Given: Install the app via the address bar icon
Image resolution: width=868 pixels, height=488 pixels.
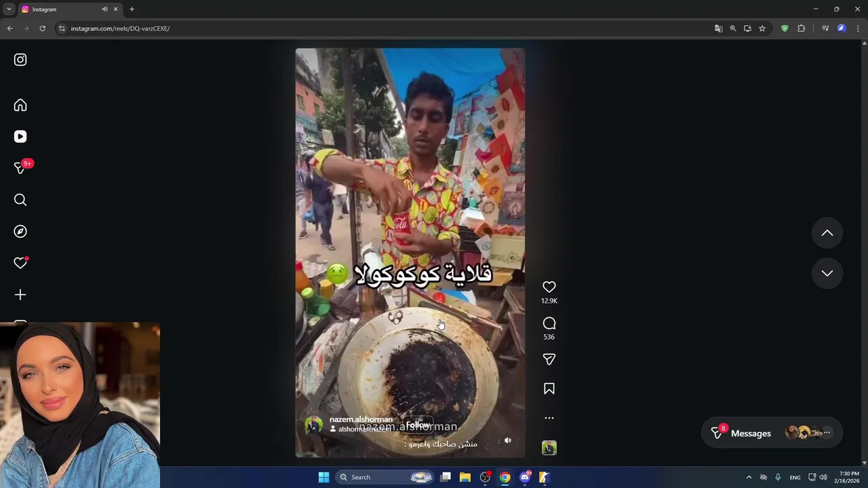Looking at the screenshot, I should [747, 28].
